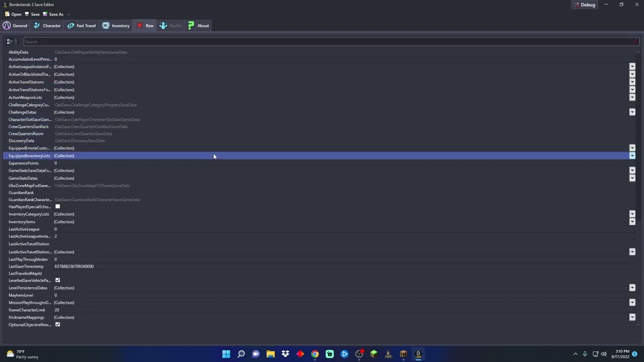The image size is (644, 362).
Task: Expand EquippedEmoteCusto collection dropdown
Action: (632, 148)
